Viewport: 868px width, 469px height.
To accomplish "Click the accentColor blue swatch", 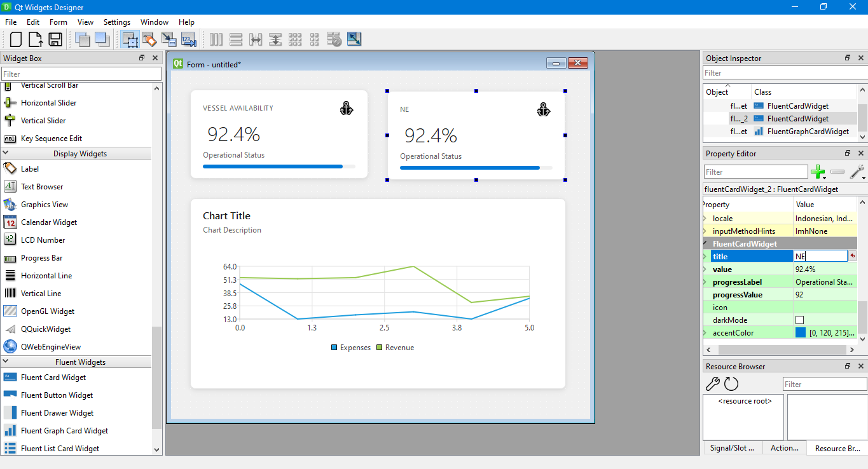I will pos(801,332).
